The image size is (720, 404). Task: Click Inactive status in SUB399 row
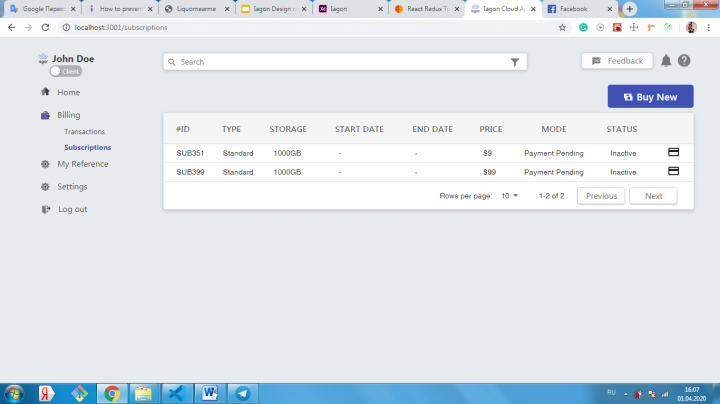point(623,172)
